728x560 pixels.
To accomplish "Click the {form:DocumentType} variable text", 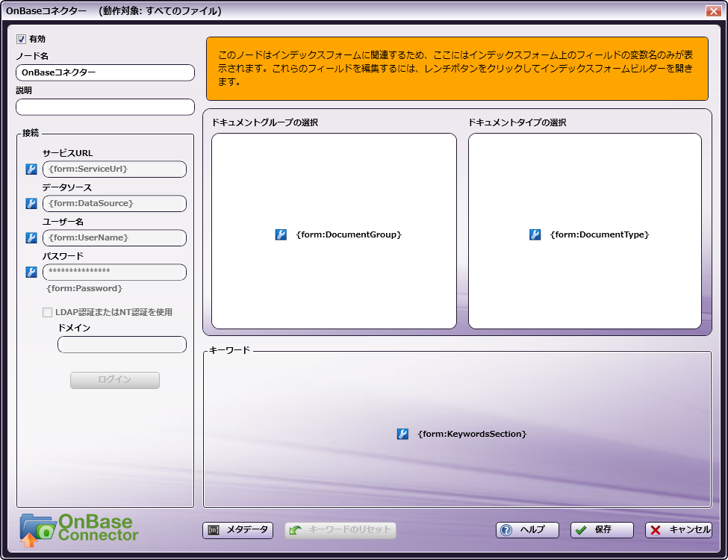I will pos(600,234).
